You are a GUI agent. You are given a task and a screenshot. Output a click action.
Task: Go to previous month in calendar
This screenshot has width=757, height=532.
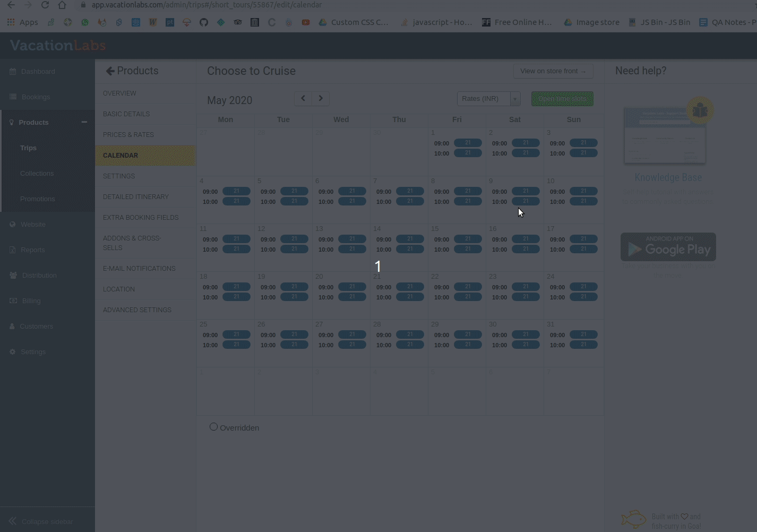[303, 98]
